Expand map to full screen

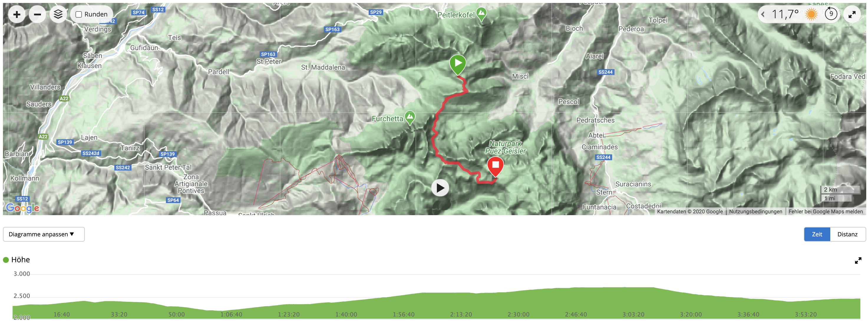coord(852,14)
